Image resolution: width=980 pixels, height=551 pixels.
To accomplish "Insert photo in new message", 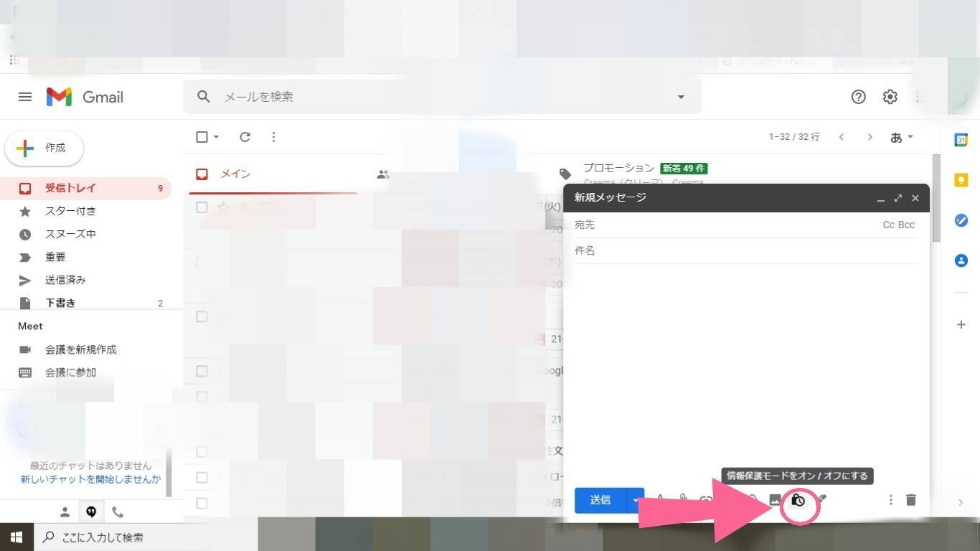I will [775, 500].
